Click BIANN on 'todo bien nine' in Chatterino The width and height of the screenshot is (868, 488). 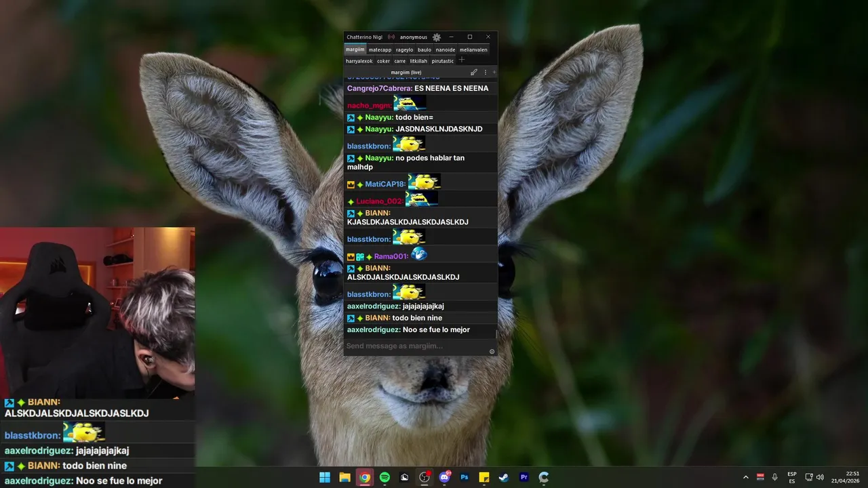(x=378, y=318)
